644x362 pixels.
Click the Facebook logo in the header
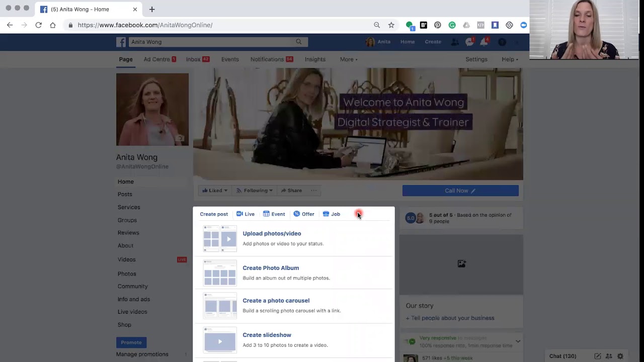pos(121,42)
